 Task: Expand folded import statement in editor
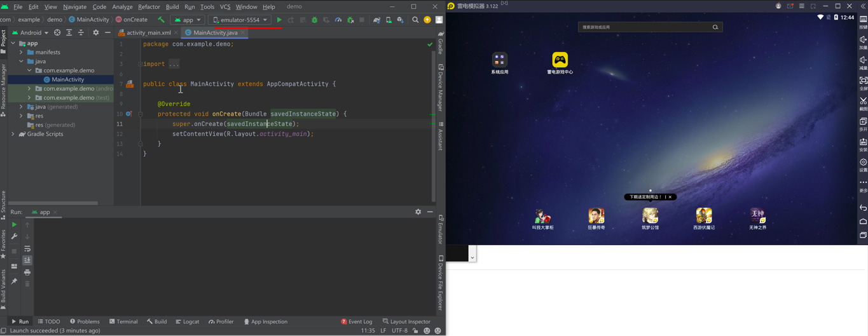click(x=140, y=64)
